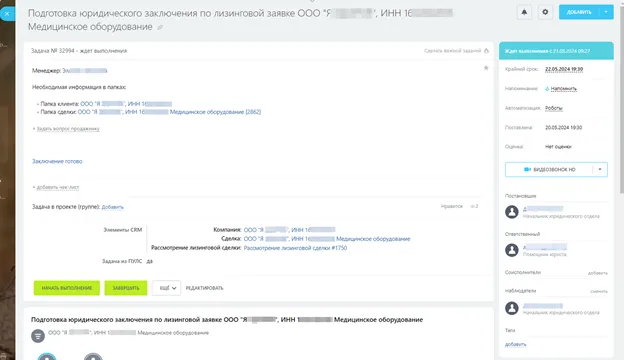Viewport: 624px width, 360px height.
Task: Click the 'Нравится' like button
Action: pos(452,206)
